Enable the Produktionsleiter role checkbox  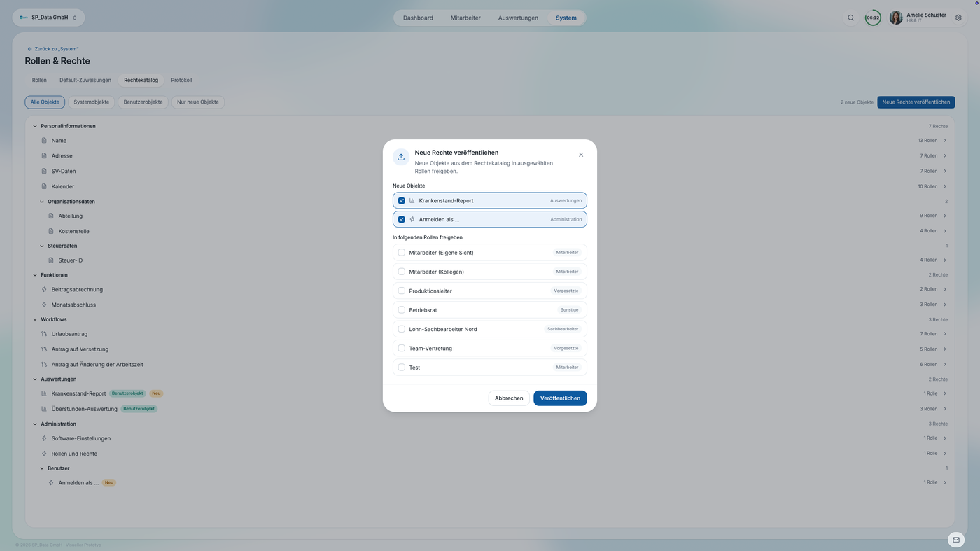tap(402, 291)
